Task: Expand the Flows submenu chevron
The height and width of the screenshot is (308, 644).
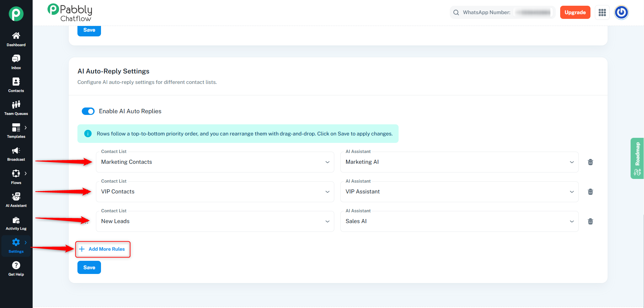Action: [26, 173]
